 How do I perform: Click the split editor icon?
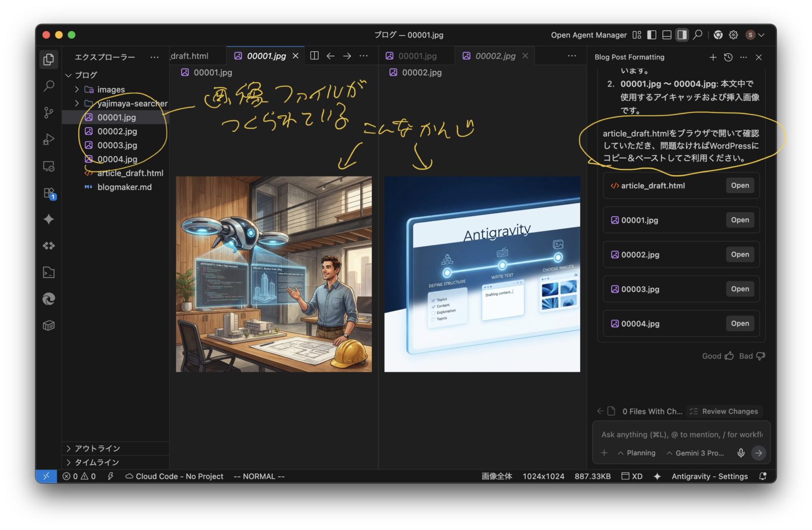pos(315,56)
